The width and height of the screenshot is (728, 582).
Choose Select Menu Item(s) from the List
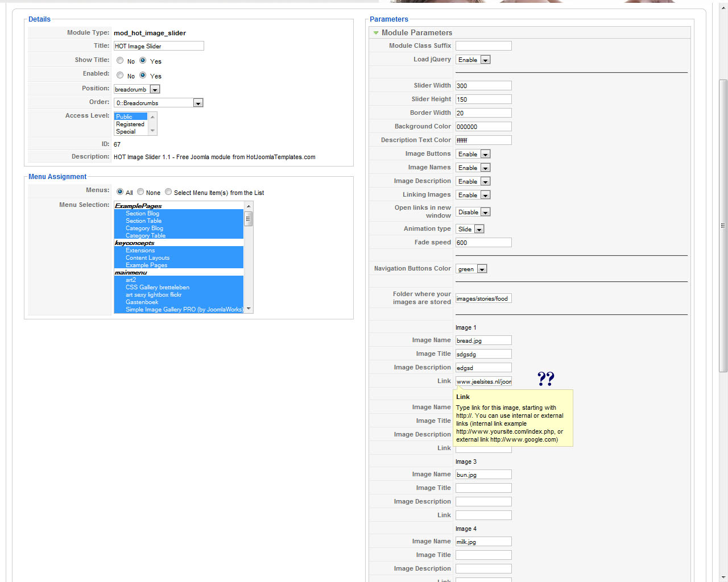click(x=168, y=192)
